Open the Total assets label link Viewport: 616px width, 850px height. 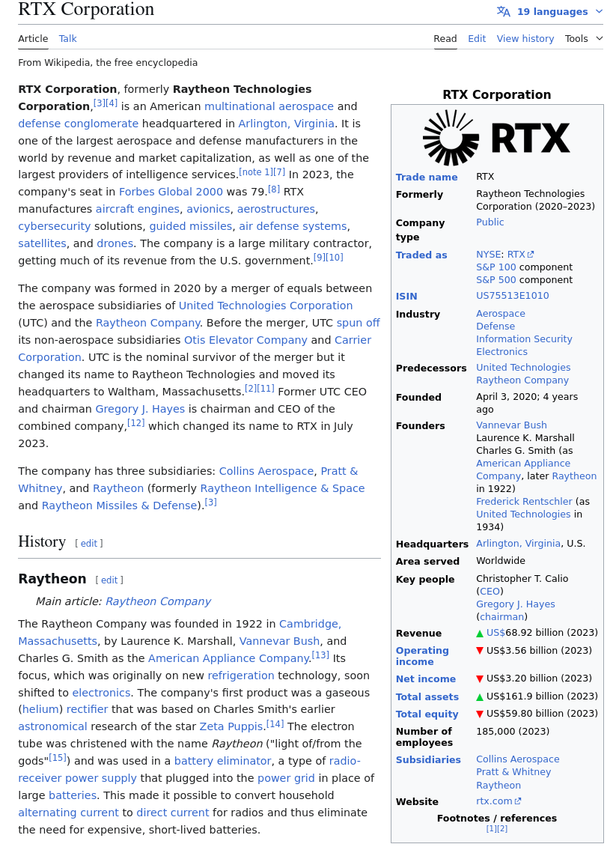coord(427,696)
